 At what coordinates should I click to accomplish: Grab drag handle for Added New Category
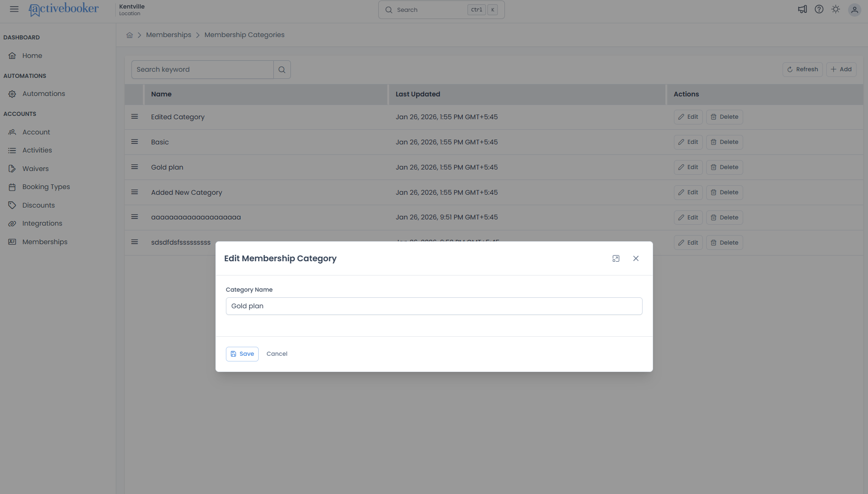coord(135,192)
